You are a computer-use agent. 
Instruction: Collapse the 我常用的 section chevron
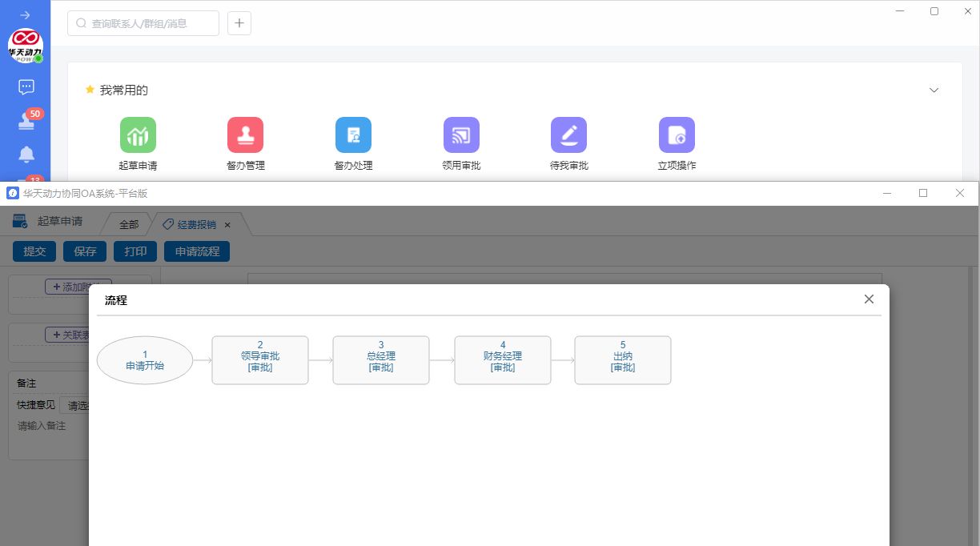point(934,90)
